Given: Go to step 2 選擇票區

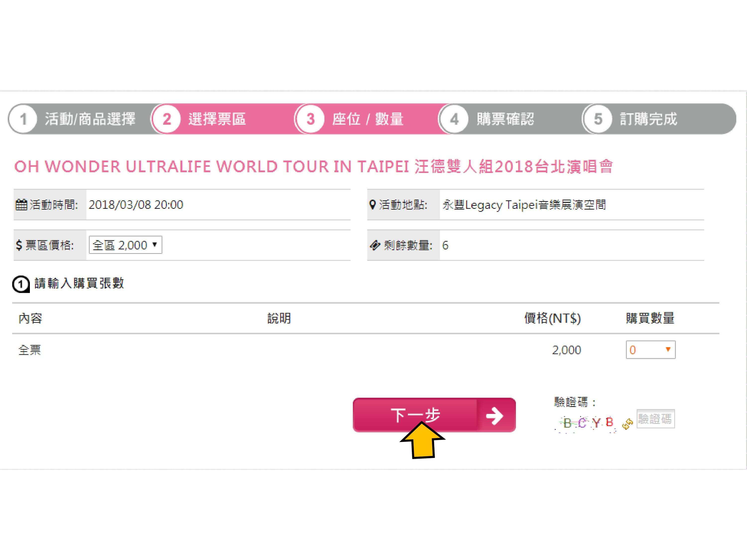Looking at the screenshot, I should click(x=217, y=119).
